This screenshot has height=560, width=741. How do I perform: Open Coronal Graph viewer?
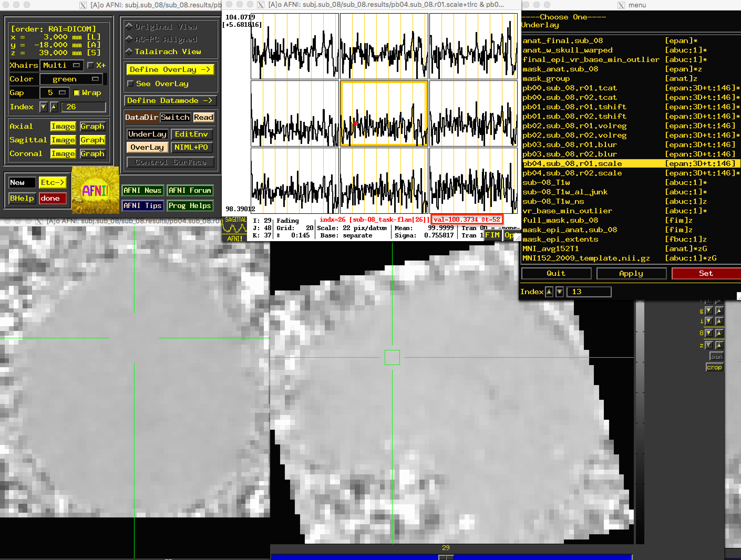[92, 154]
